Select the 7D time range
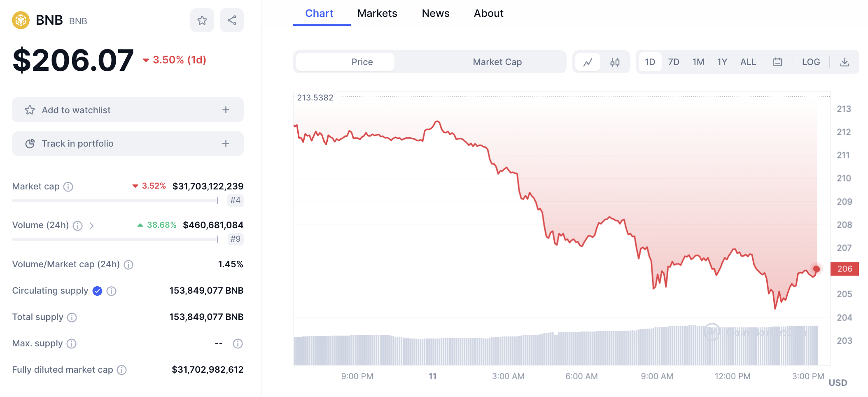 (673, 62)
